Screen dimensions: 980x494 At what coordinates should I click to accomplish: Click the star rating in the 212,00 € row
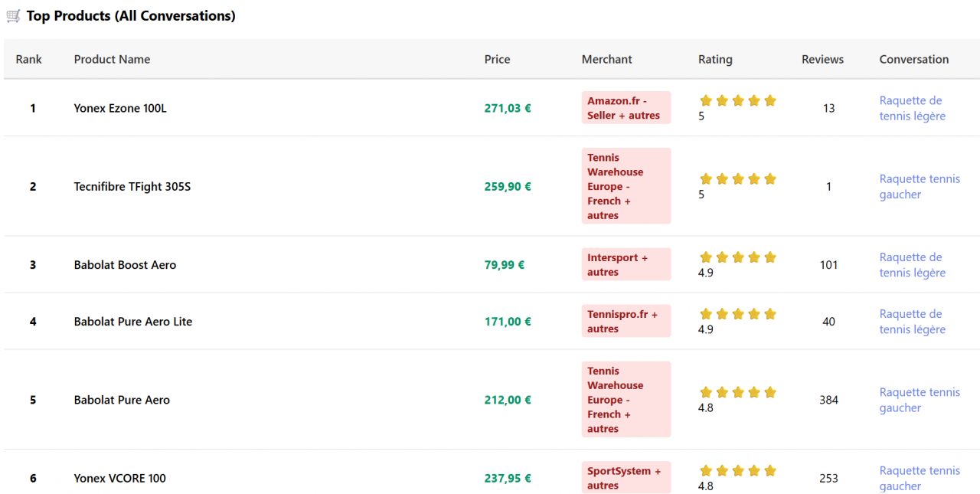click(x=738, y=392)
